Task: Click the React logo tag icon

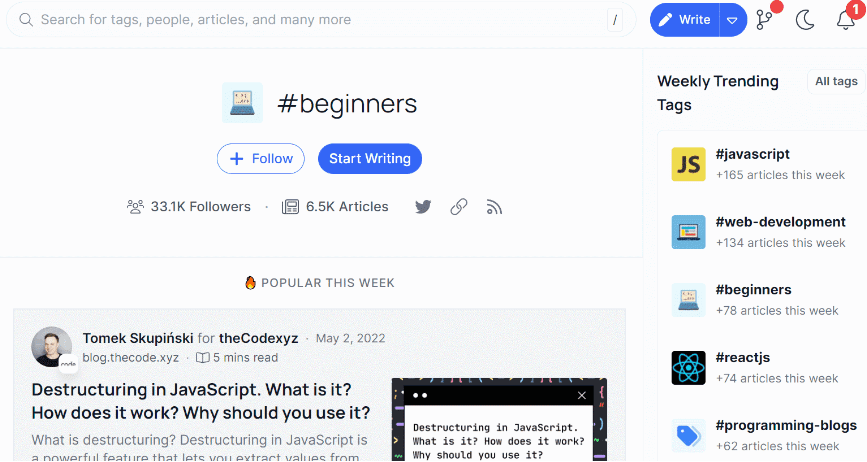Action: [x=688, y=368]
